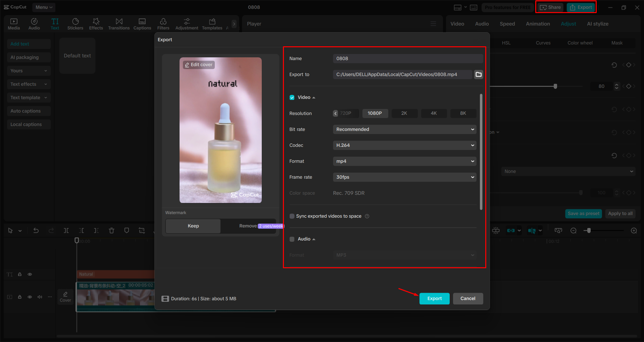Open the folder browser for export path
The image size is (644, 342).
click(478, 74)
